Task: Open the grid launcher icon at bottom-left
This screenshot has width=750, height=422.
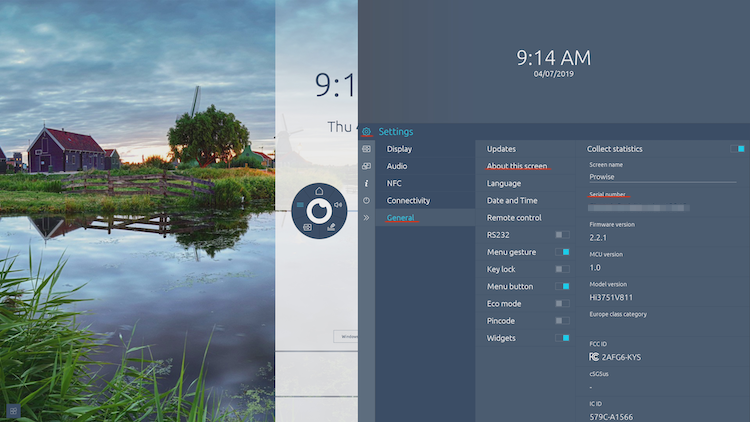Action: click(13, 410)
